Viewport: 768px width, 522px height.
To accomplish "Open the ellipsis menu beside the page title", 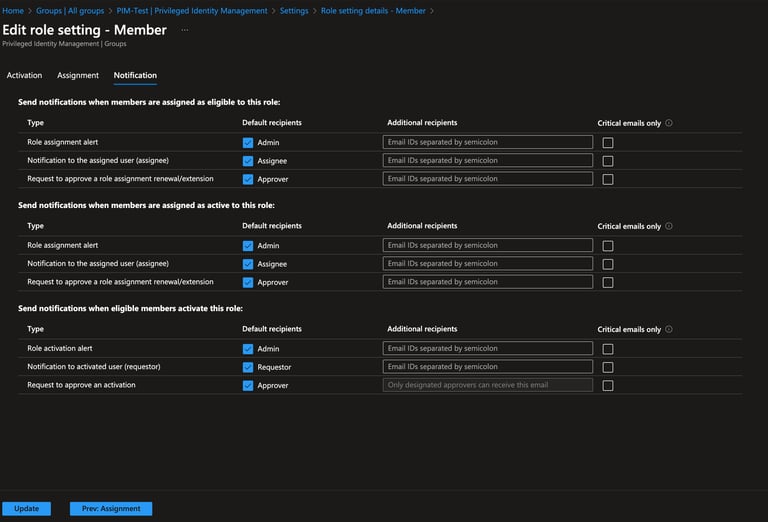I will (185, 30).
